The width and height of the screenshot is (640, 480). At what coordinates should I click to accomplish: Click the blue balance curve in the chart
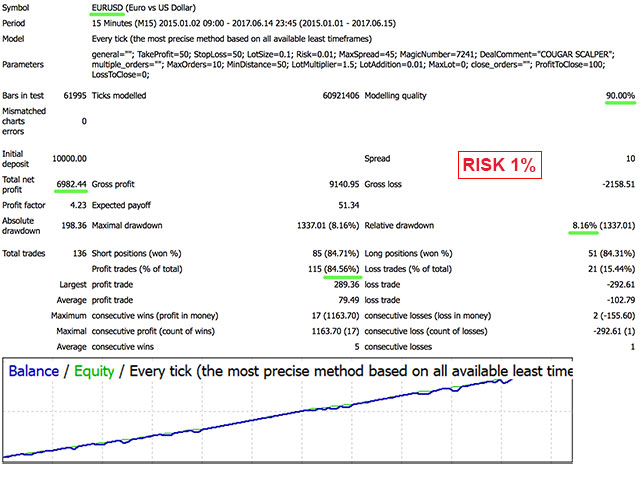pos(300,420)
